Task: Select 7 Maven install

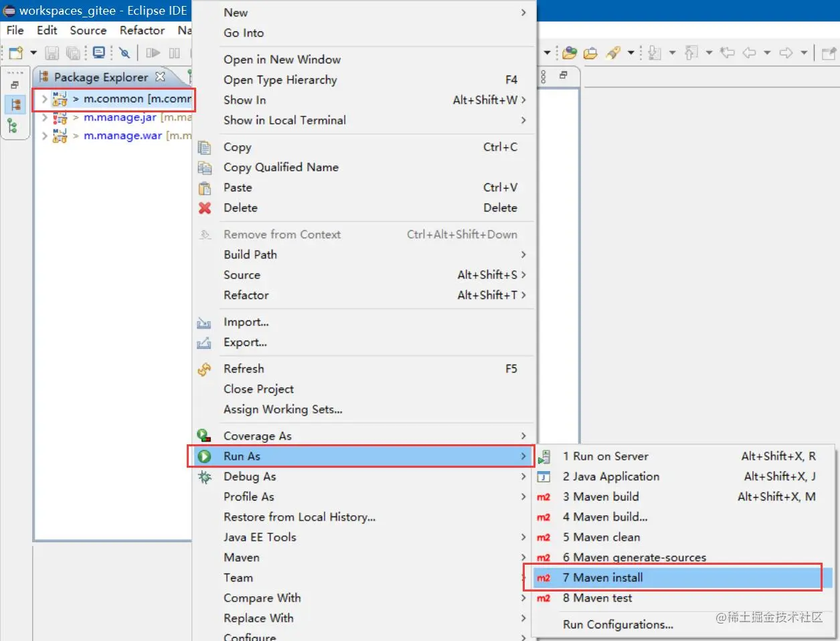Action: point(683,577)
